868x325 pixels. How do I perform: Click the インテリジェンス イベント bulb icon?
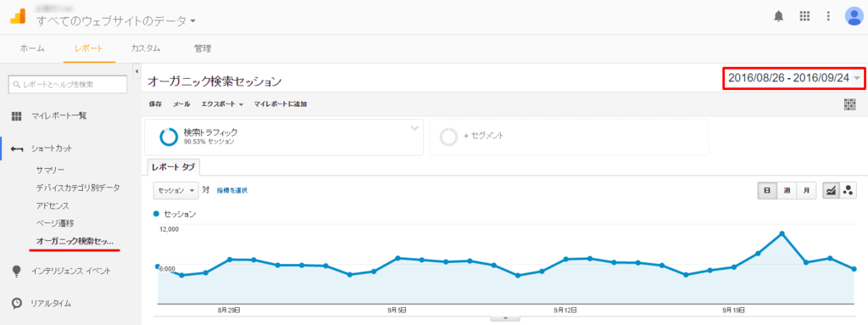tap(17, 272)
